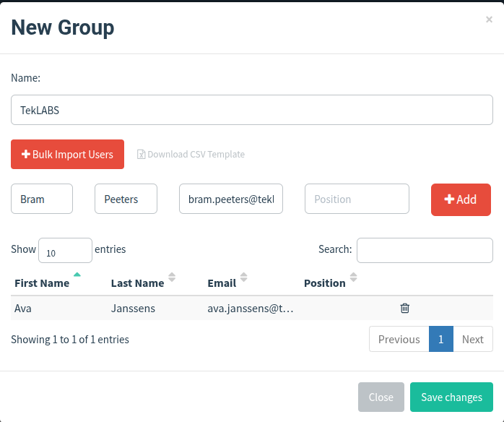
Task: Go to Previous page of entries
Action: point(399,340)
